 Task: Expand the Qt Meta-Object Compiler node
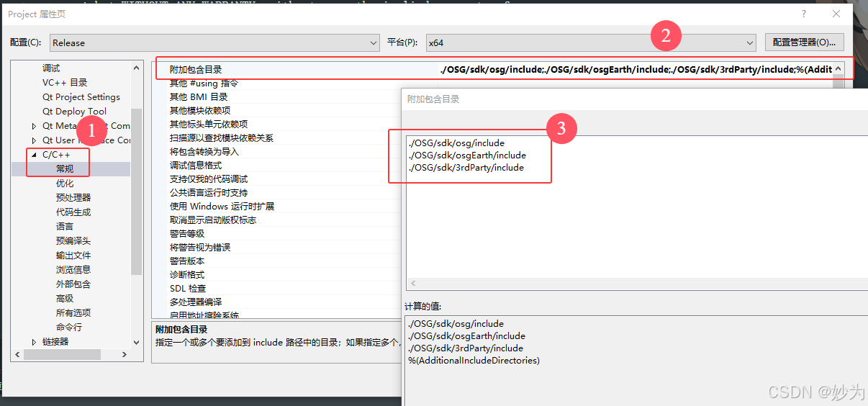[x=34, y=126]
